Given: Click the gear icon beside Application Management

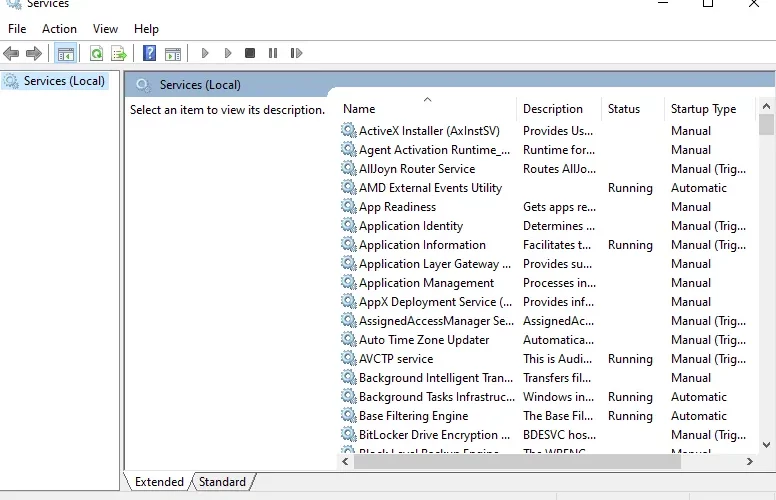Looking at the screenshot, I should (348, 282).
